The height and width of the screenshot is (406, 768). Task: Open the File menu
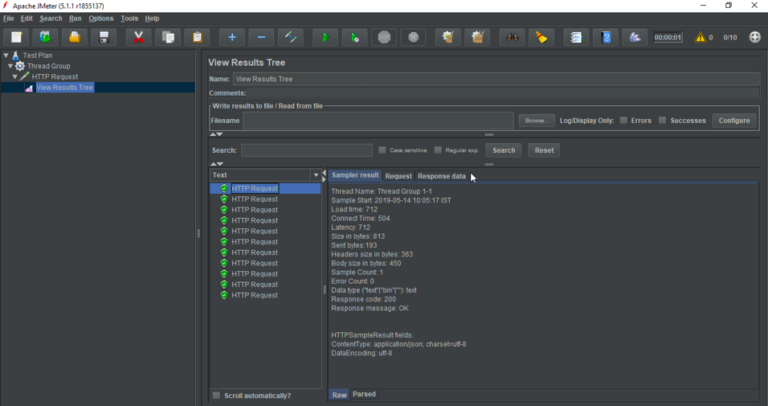coord(8,19)
